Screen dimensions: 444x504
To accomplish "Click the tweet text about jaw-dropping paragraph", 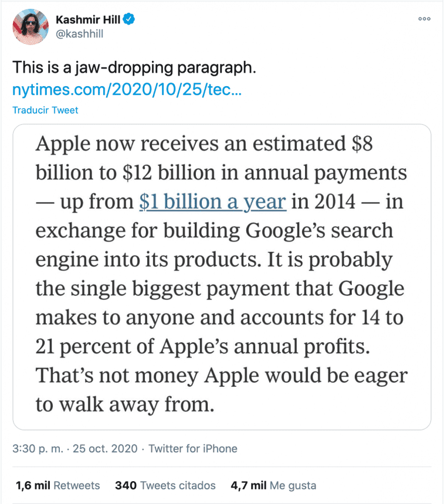I will click(x=135, y=68).
